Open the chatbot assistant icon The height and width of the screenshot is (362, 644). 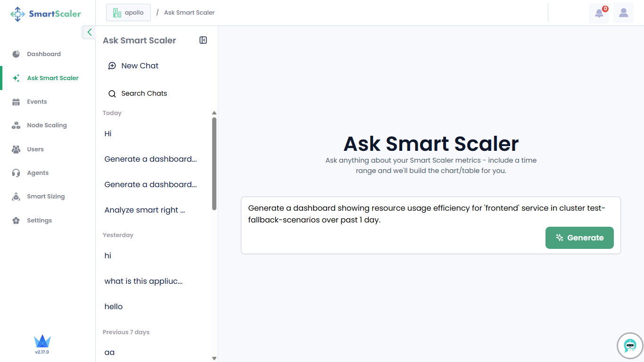point(630,346)
